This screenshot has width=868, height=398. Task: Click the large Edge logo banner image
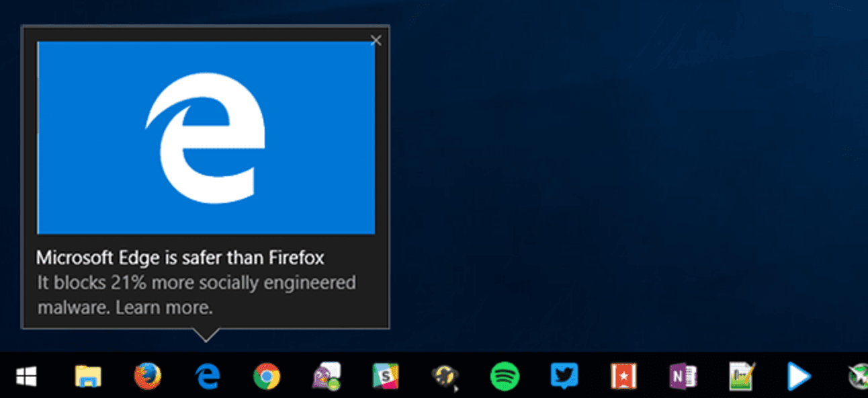pos(206,138)
